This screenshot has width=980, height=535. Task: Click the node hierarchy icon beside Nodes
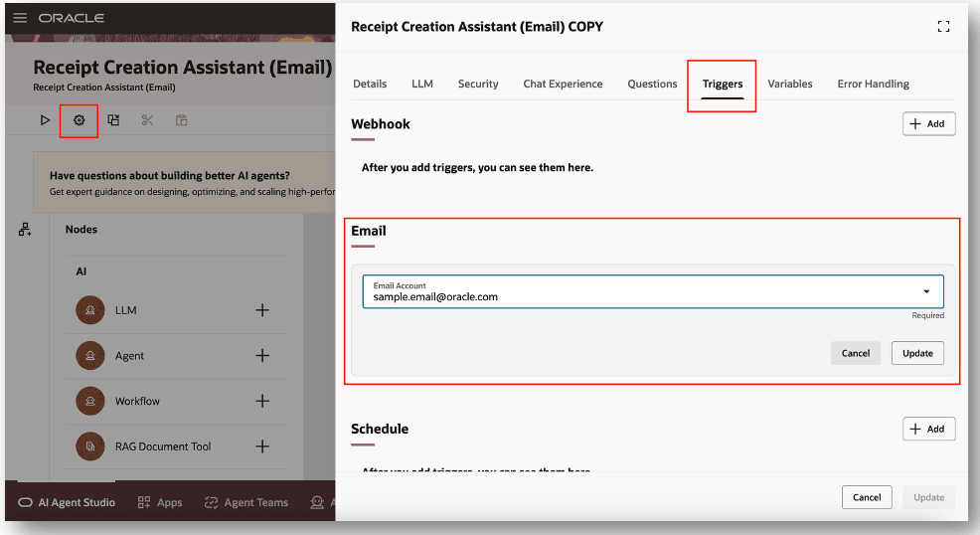25,230
